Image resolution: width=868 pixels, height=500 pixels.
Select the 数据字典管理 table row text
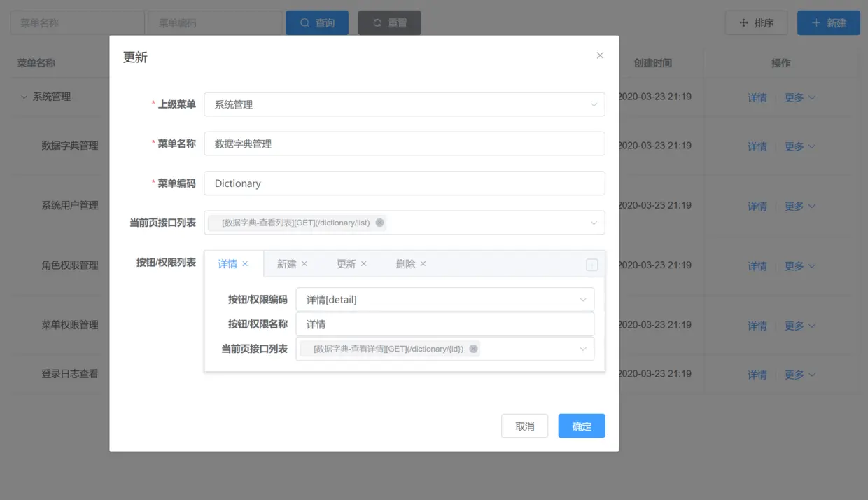point(70,146)
